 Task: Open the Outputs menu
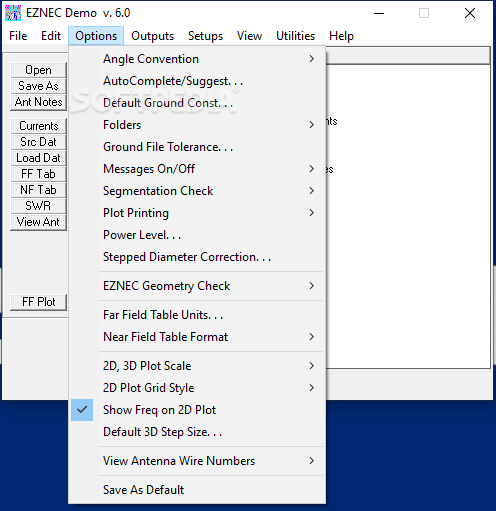tap(152, 36)
